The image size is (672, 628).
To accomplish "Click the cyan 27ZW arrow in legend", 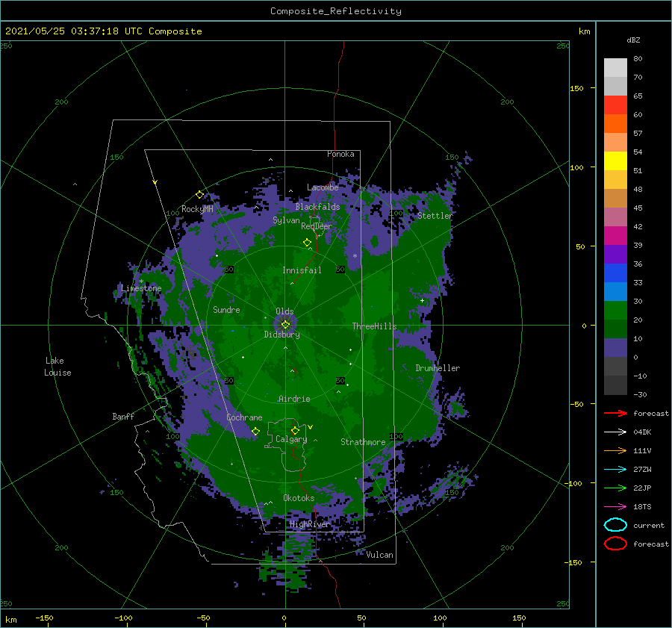I will coord(615,470).
